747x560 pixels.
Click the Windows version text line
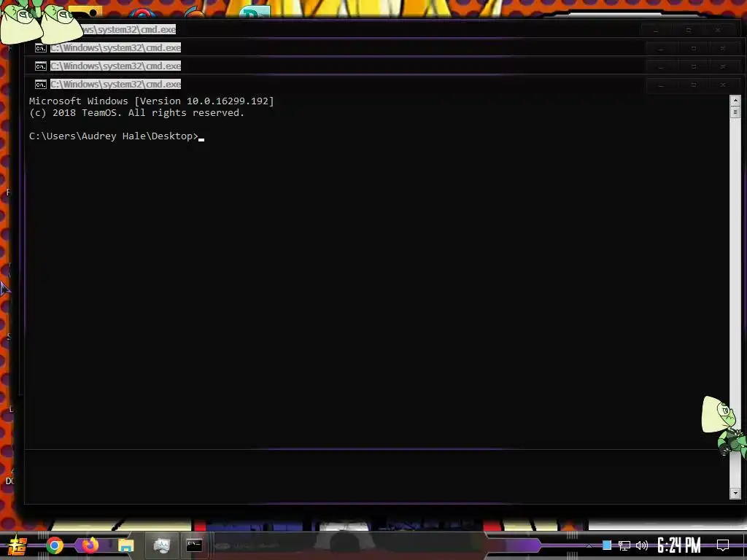(152, 101)
